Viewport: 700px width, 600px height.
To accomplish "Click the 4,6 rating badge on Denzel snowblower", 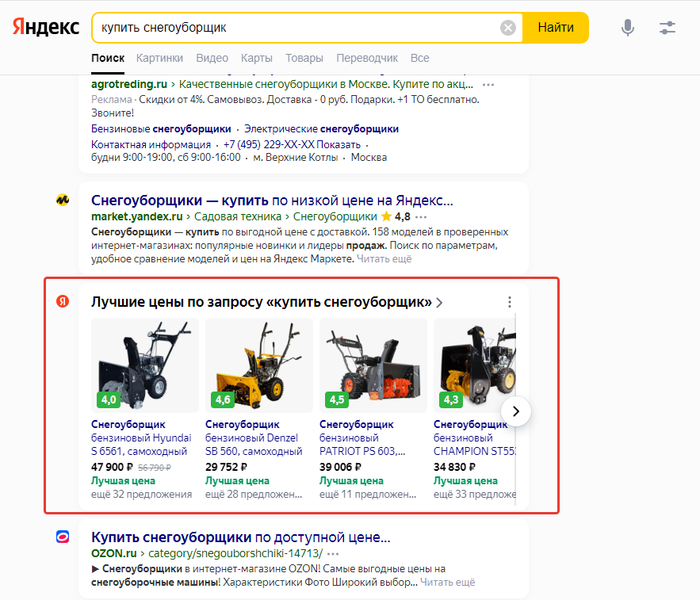I will (x=223, y=399).
